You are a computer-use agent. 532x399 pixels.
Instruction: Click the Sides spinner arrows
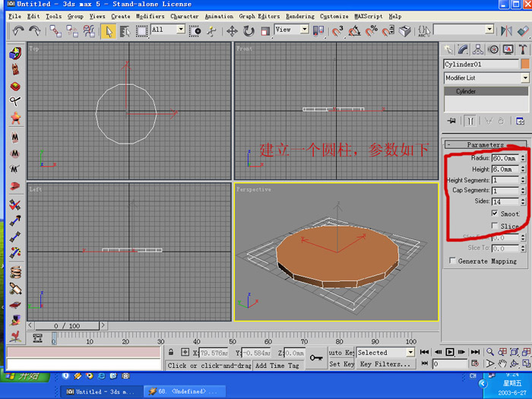tap(523, 201)
